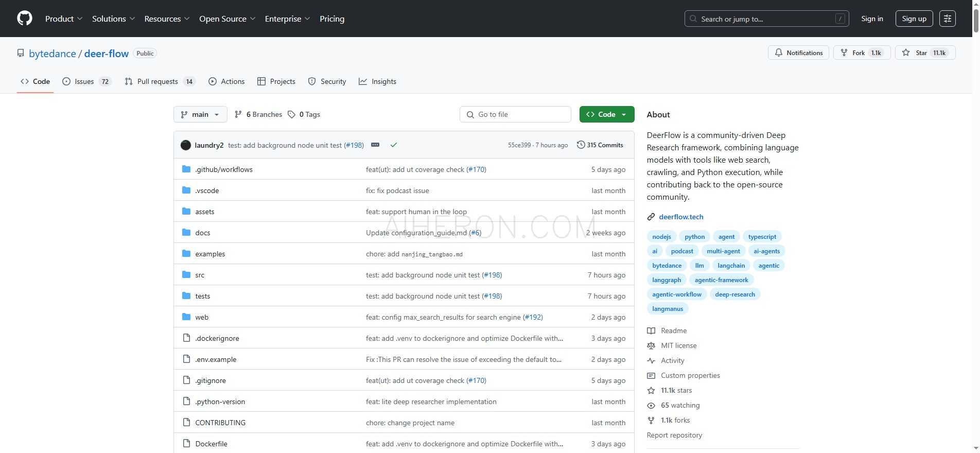View the 0 Tags list
The image size is (980, 453).
pos(304,114)
